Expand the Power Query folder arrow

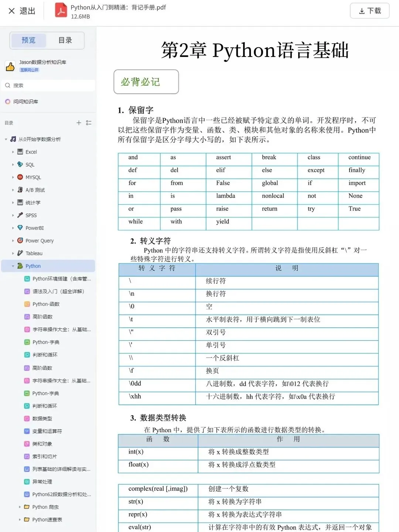click(13, 241)
